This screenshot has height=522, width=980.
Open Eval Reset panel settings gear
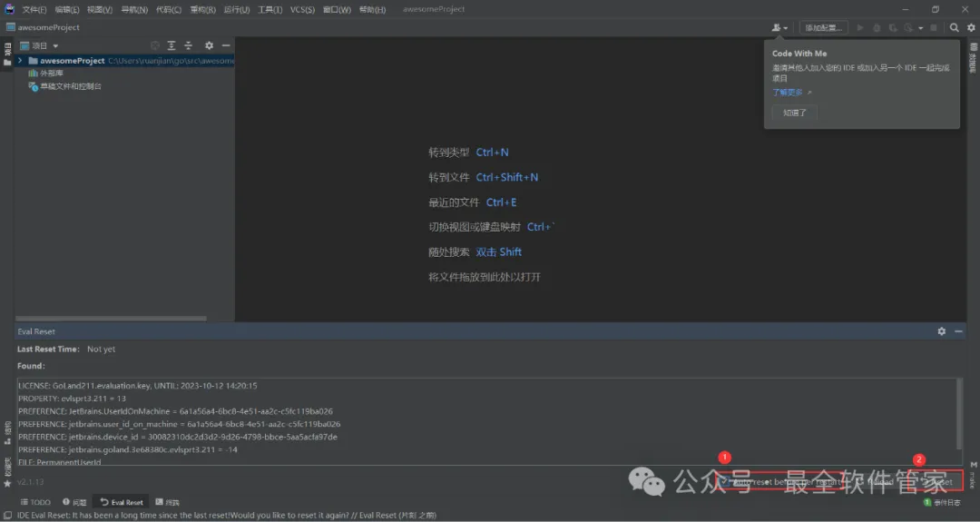pos(941,331)
